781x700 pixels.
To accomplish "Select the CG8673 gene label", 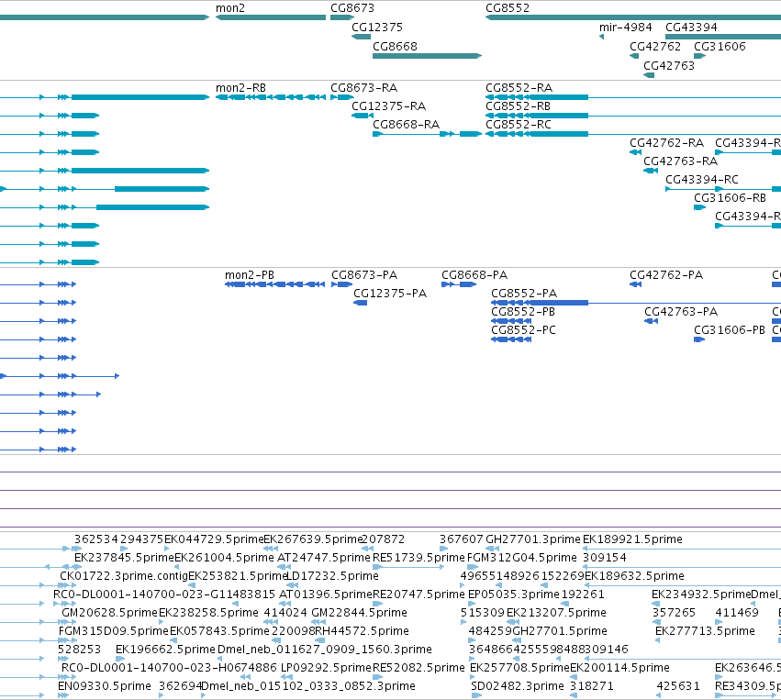I will (352, 8).
